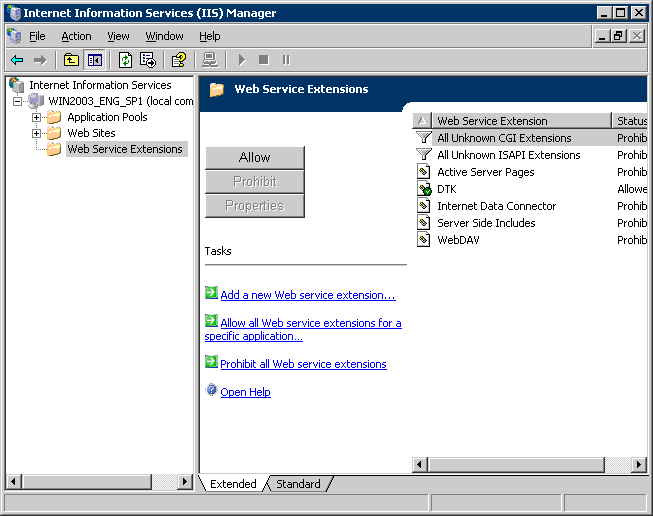Viewport: 653px width, 516px height.
Task: Collapse the WIN2003_ENG_SP1 server node
Action: (x=17, y=101)
